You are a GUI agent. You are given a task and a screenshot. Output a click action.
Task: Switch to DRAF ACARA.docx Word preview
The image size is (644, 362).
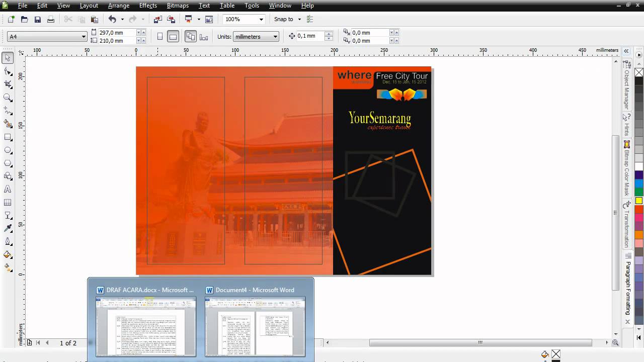point(145,321)
